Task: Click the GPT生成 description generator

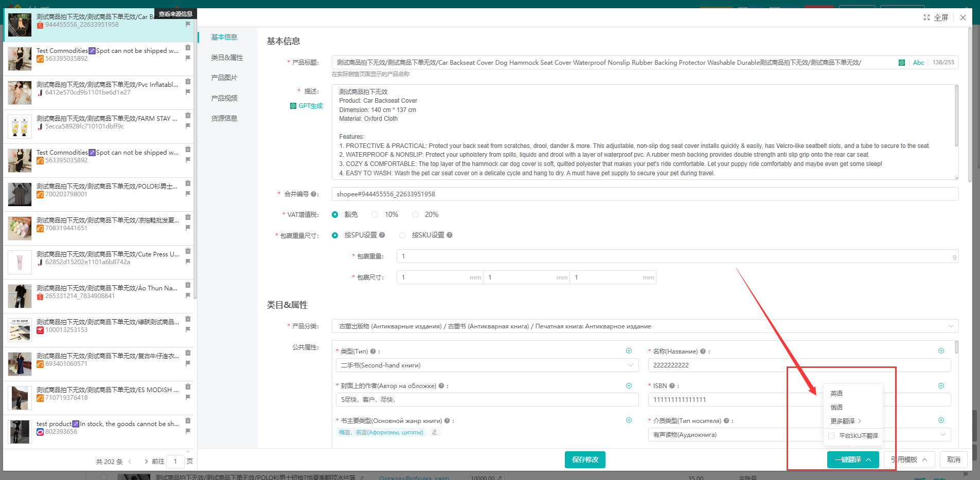Action: pyautogui.click(x=307, y=106)
